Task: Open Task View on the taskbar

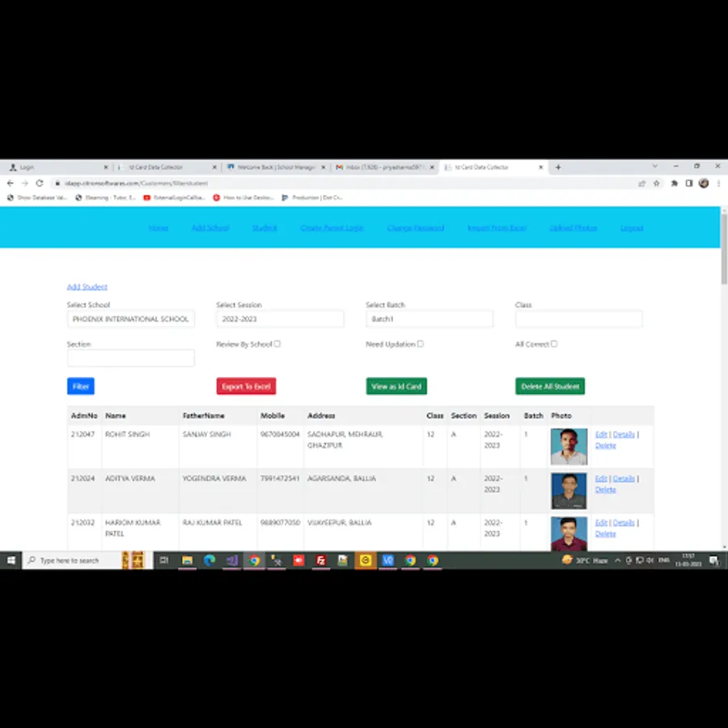Action: click(164, 561)
